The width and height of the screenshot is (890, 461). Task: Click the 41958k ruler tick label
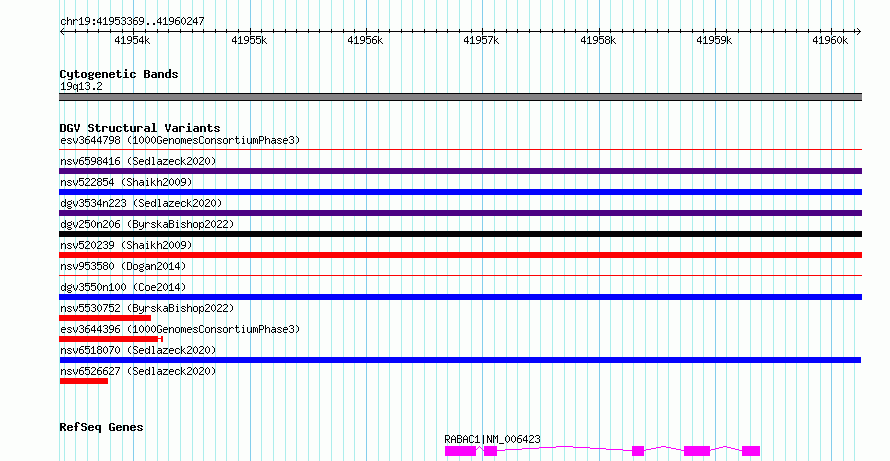(598, 40)
